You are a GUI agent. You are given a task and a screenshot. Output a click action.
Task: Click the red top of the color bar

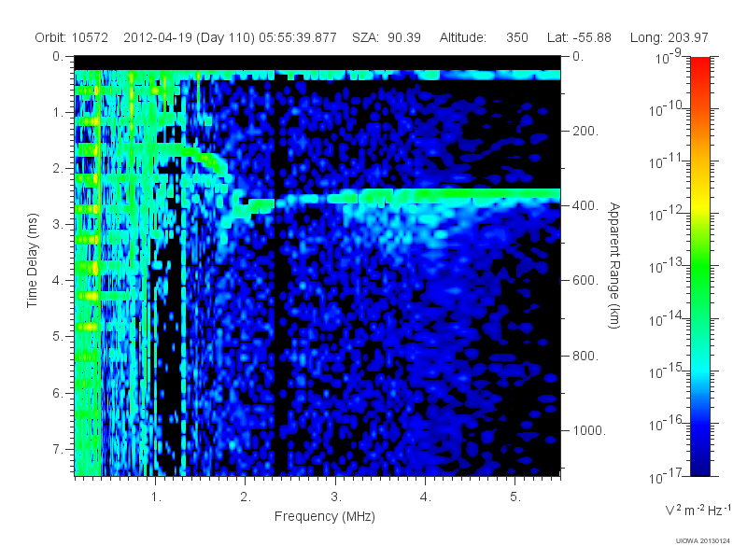(x=700, y=66)
